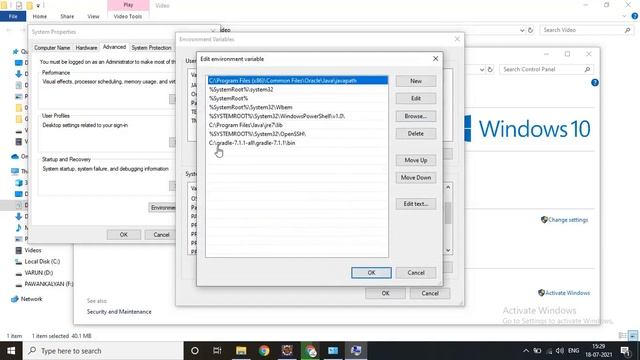This screenshot has width=640, height=360.
Task: Open the notification center icon
Action: 626,351
